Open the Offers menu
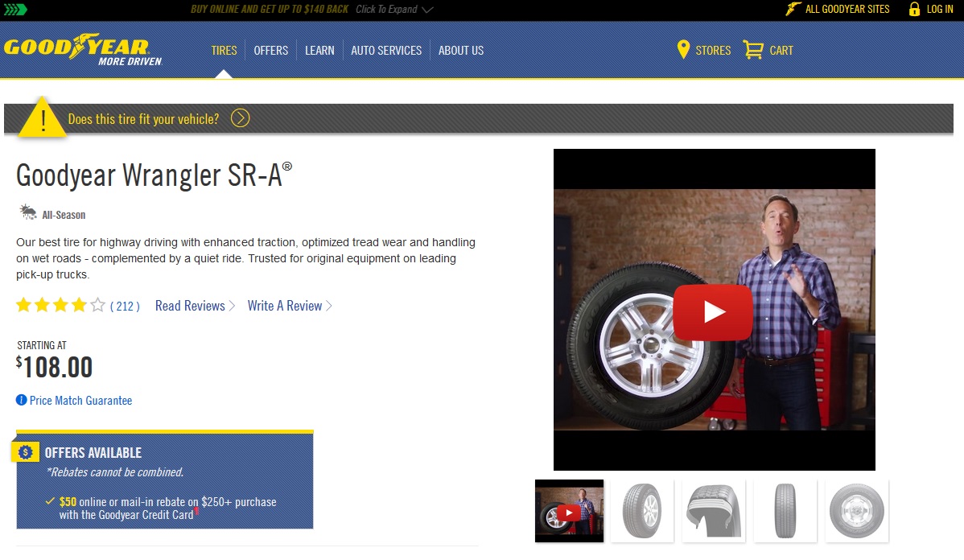Image resolution: width=964 pixels, height=560 pixels. (271, 51)
